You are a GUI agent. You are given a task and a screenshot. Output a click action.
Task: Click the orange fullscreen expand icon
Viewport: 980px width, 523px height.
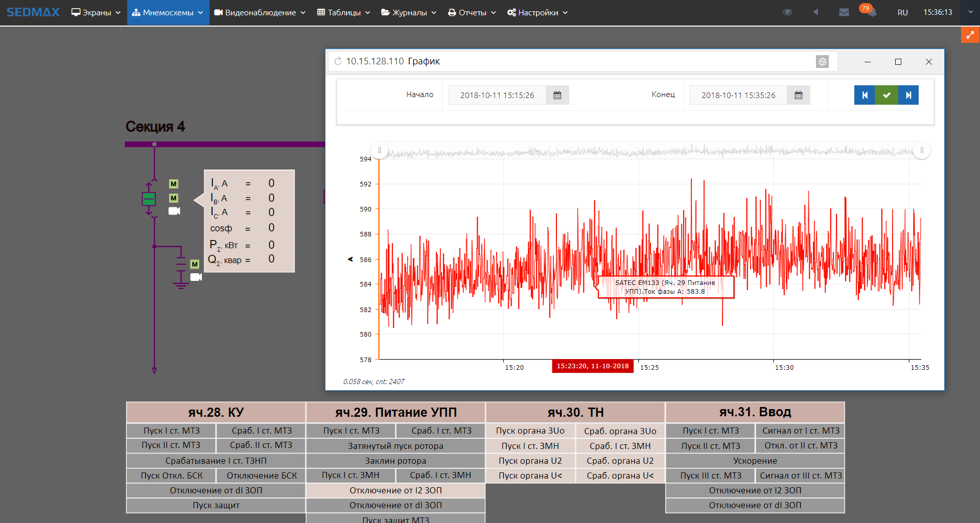(970, 35)
